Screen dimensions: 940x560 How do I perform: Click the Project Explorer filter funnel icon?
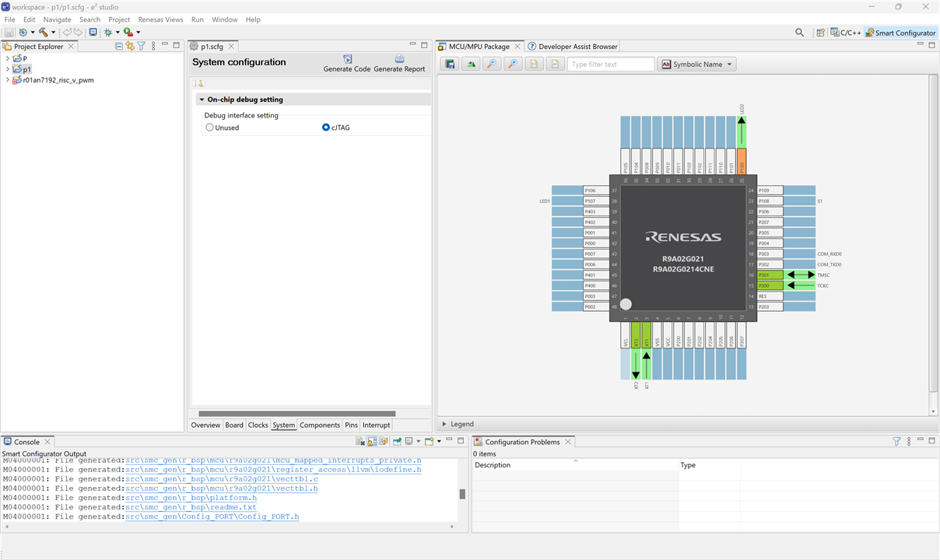tap(142, 47)
